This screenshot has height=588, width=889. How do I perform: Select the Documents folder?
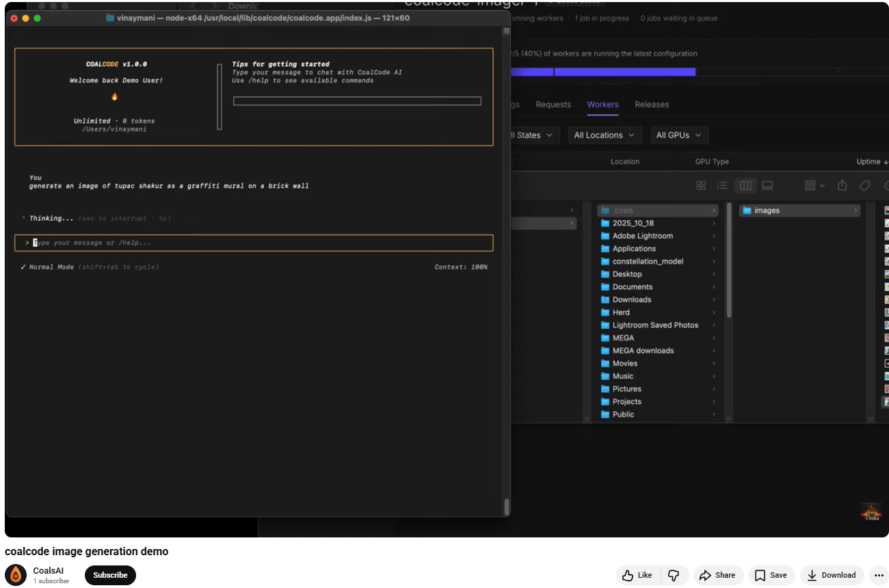658,287
